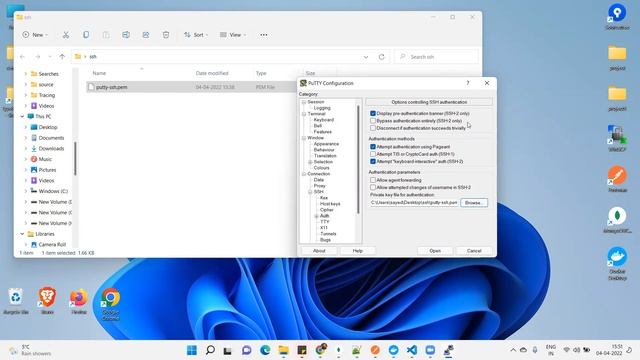Open Downloads in the navigation pane
Viewport: 640px width, 360px height.
click(x=51, y=149)
